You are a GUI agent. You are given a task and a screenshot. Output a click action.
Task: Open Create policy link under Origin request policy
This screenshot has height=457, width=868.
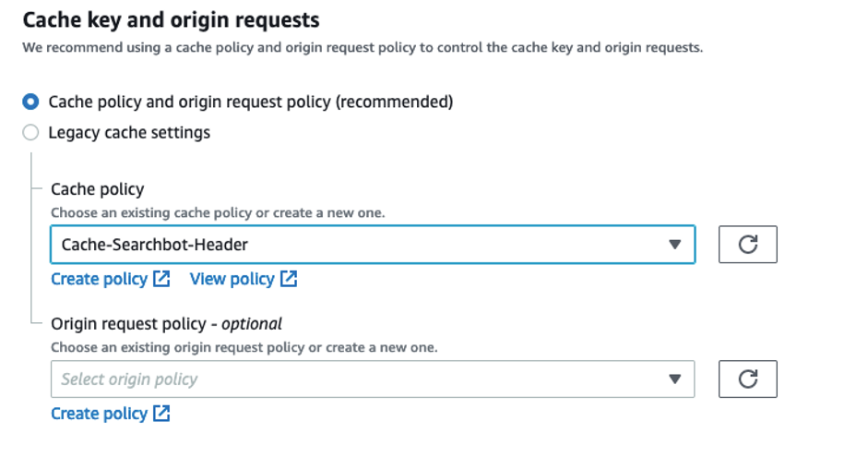pyautogui.click(x=99, y=414)
